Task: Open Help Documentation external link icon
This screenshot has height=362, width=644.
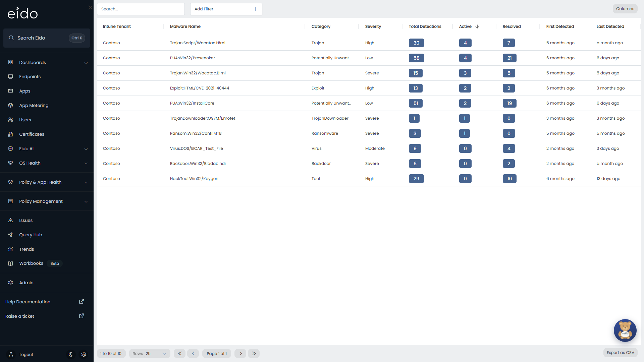Action: (x=82, y=302)
